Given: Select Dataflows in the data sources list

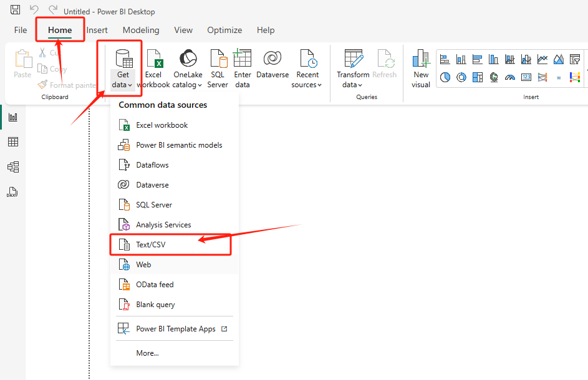Looking at the screenshot, I should pyautogui.click(x=175, y=165).
